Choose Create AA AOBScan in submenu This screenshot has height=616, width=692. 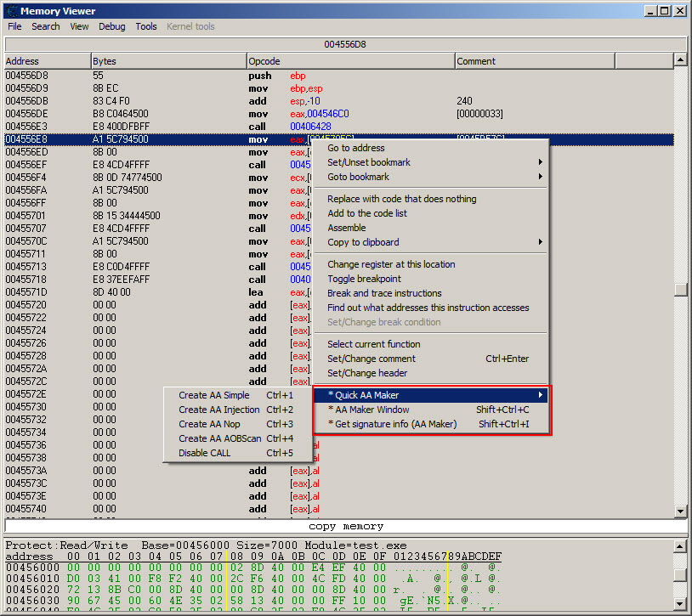pos(237,438)
